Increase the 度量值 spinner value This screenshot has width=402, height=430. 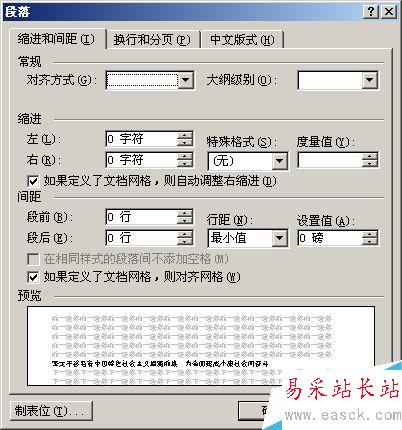pos(370,156)
